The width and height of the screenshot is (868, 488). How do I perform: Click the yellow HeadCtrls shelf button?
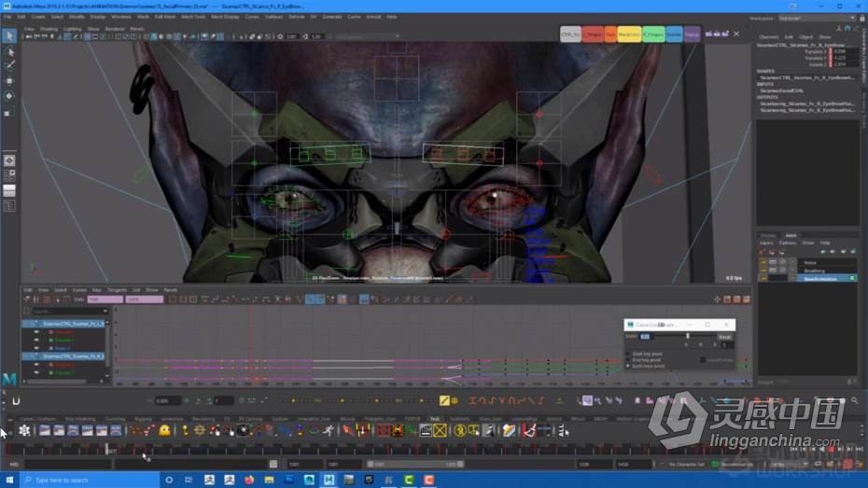(629, 35)
